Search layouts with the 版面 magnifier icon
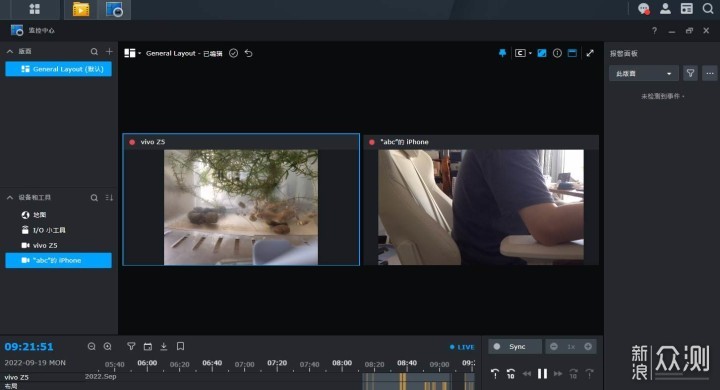 tap(94, 51)
